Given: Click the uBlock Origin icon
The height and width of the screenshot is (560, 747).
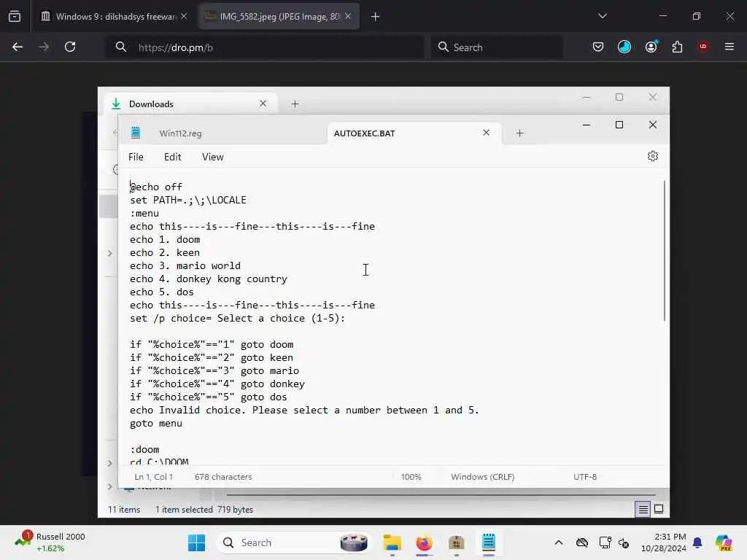Looking at the screenshot, I should (x=703, y=47).
